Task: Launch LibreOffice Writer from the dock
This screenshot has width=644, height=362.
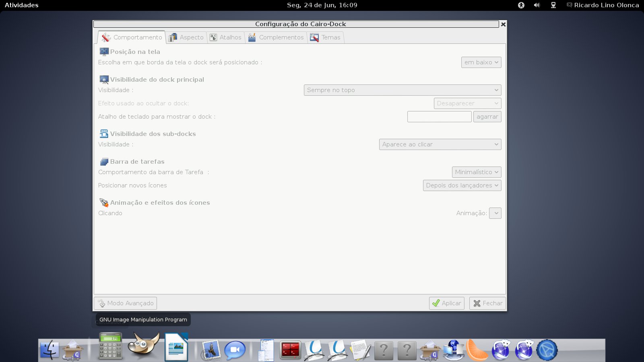Action: pos(176,347)
